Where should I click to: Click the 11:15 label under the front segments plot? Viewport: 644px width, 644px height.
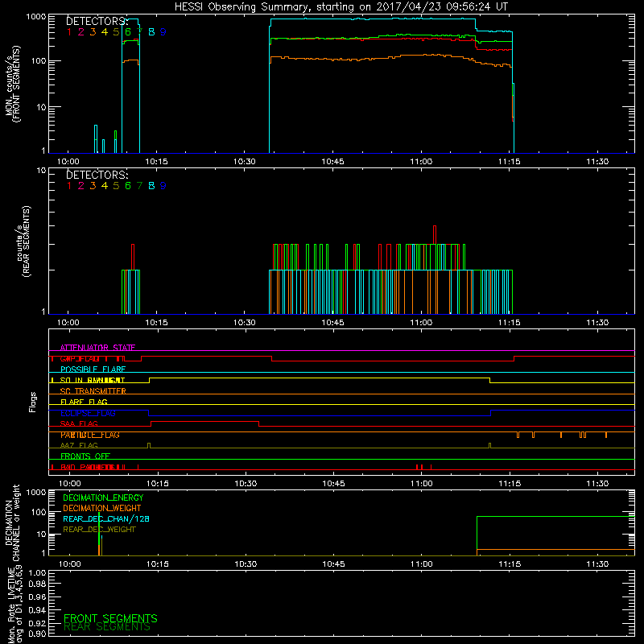[510, 162]
